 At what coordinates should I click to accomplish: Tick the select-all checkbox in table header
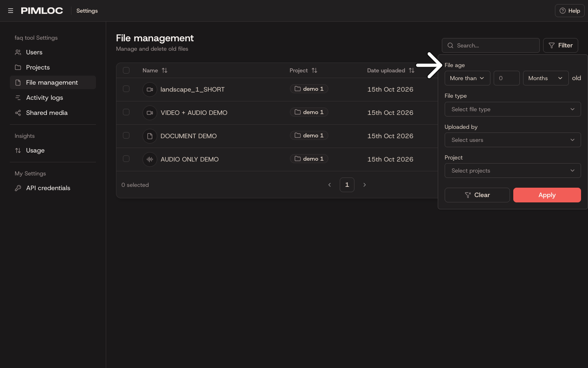[126, 70]
